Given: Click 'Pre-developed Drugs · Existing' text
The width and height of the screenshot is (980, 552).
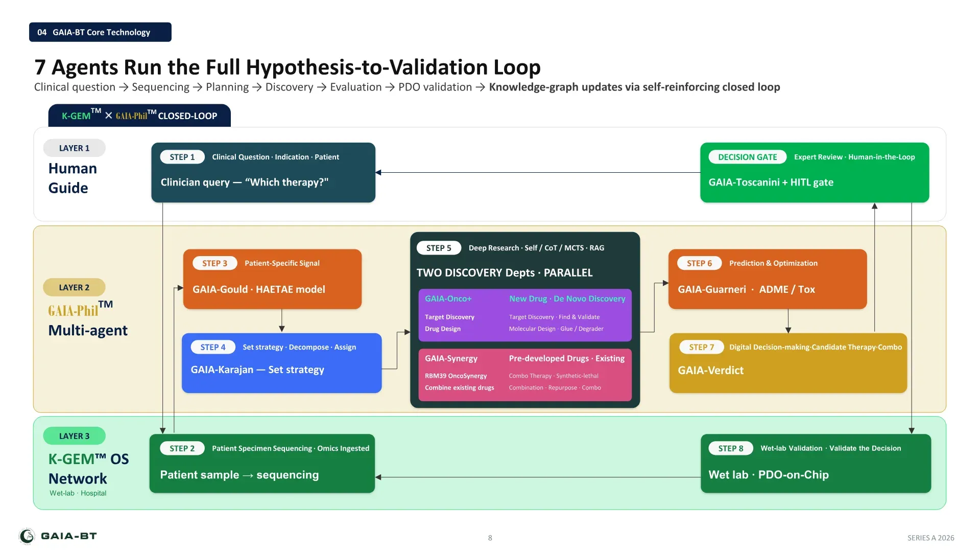Looking at the screenshot, I should pyautogui.click(x=567, y=358).
